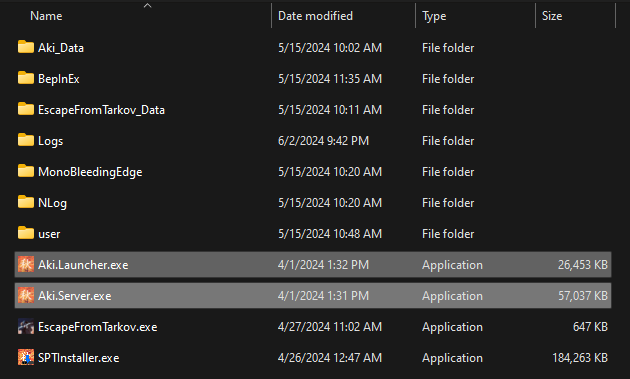Click the BepInEx date 5/15/2024 11:35 AM
Viewport: 630px width, 379px height.
point(330,79)
